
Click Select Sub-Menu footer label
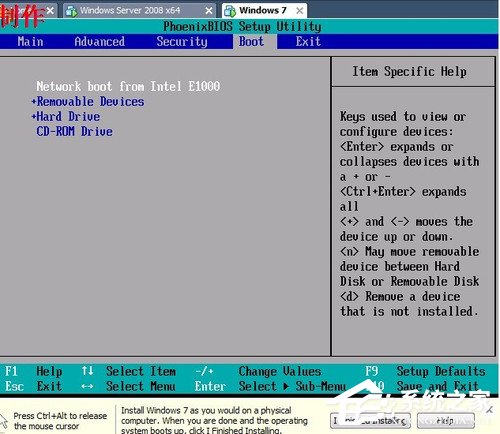(292, 386)
